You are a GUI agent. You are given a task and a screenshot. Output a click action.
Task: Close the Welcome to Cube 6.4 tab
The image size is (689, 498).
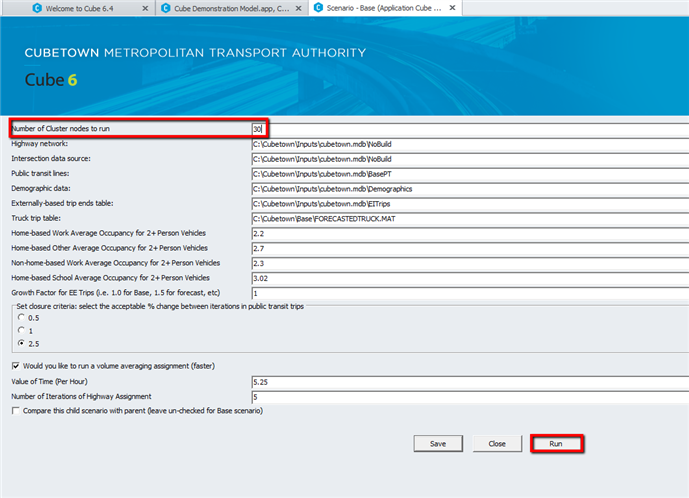(x=145, y=8)
